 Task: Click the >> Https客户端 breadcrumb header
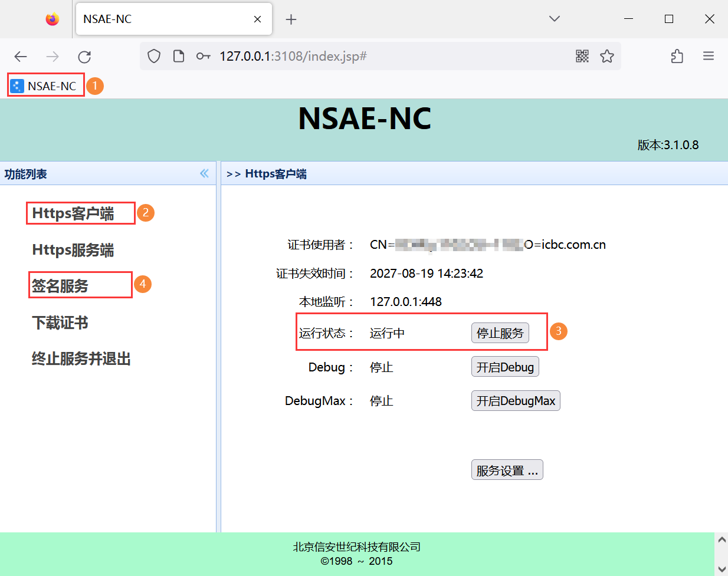tap(267, 174)
